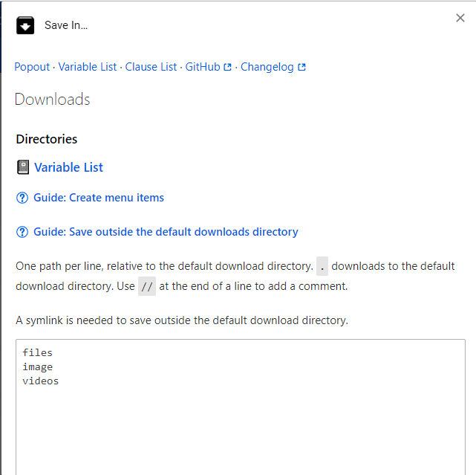This screenshot has height=475, width=476.
Task: Open the GitHub link
Action: pos(203,67)
